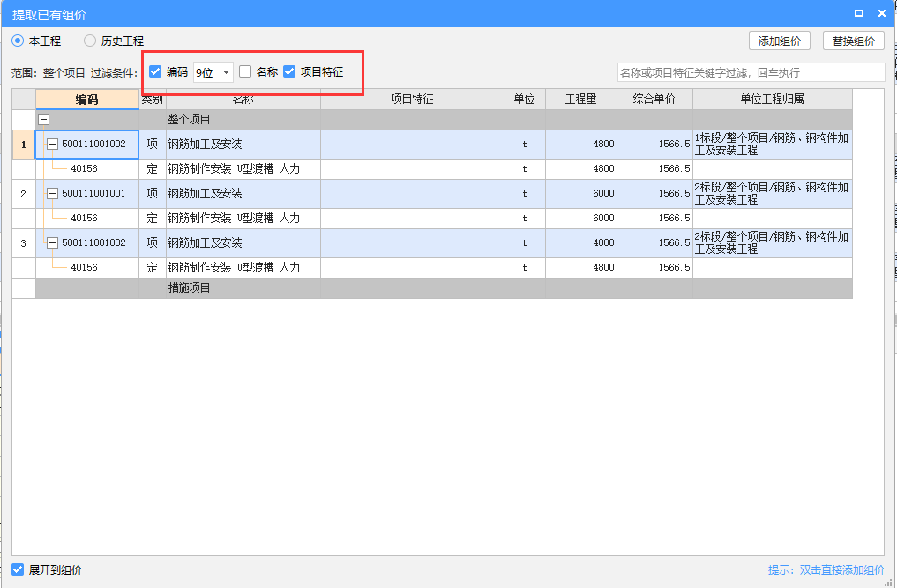The image size is (897, 588).
Task: Select the first 40156 quota sub-row
Action: pos(85,168)
